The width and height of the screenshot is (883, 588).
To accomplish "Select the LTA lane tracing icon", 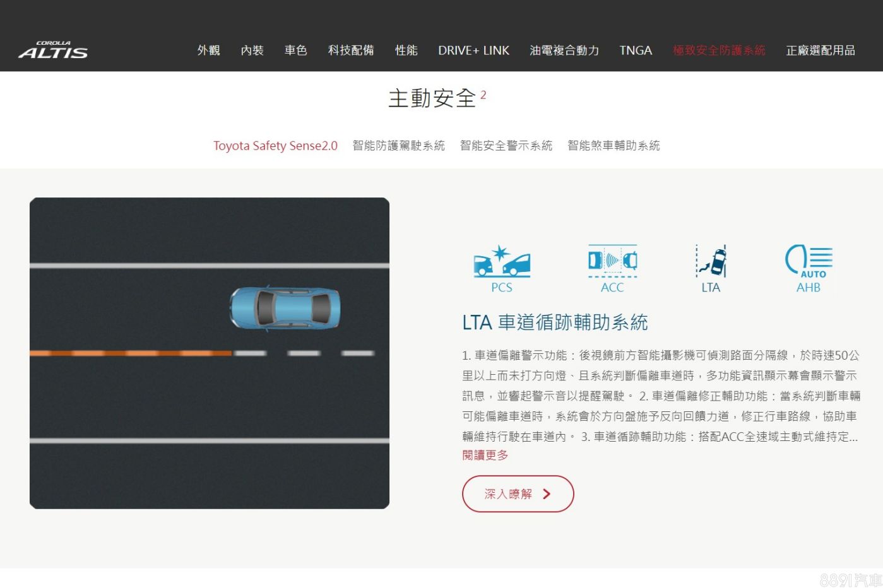I will pos(711,268).
